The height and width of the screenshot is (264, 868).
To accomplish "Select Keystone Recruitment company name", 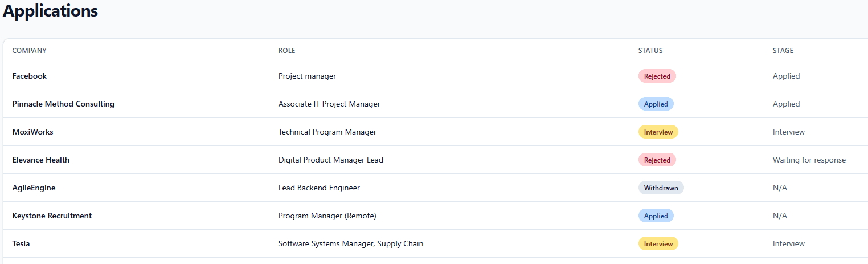I will tap(52, 216).
